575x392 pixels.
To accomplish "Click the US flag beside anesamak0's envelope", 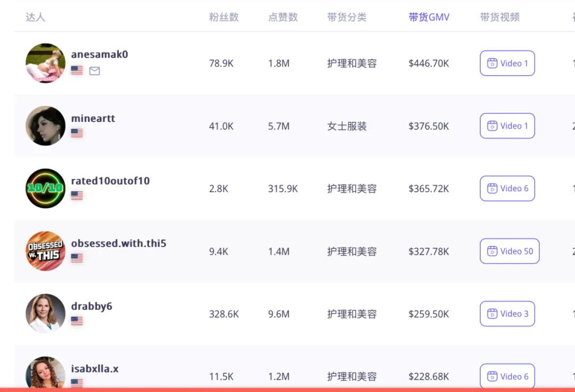I will click(x=77, y=70).
